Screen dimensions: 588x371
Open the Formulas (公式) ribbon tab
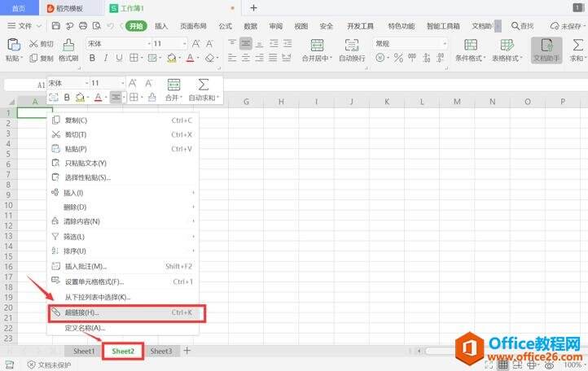pyautogui.click(x=225, y=26)
